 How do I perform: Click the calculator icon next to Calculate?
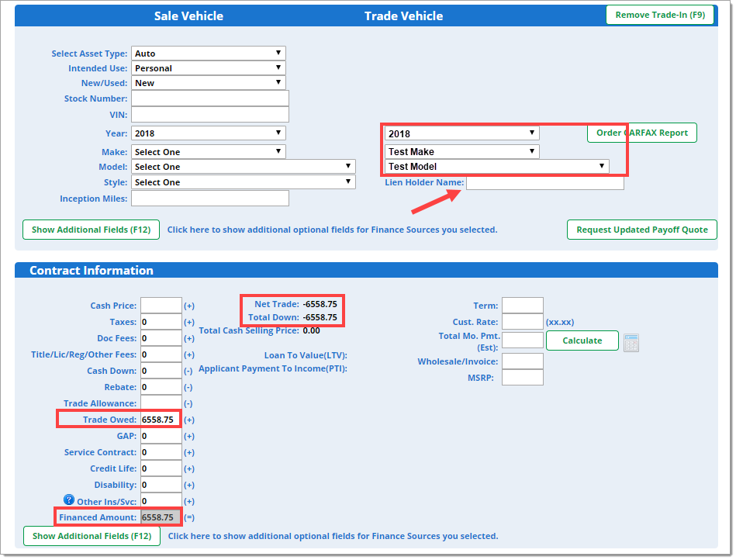[631, 342]
